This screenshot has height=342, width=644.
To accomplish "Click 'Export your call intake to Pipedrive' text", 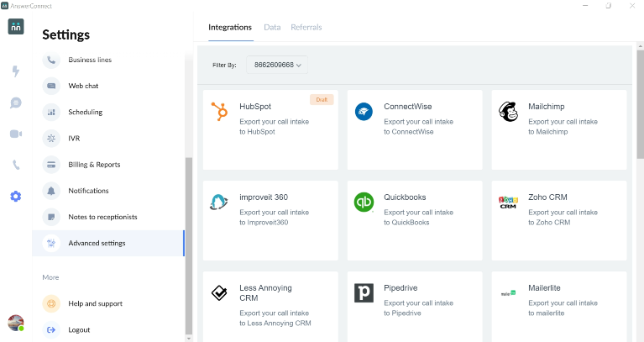I will point(418,308).
